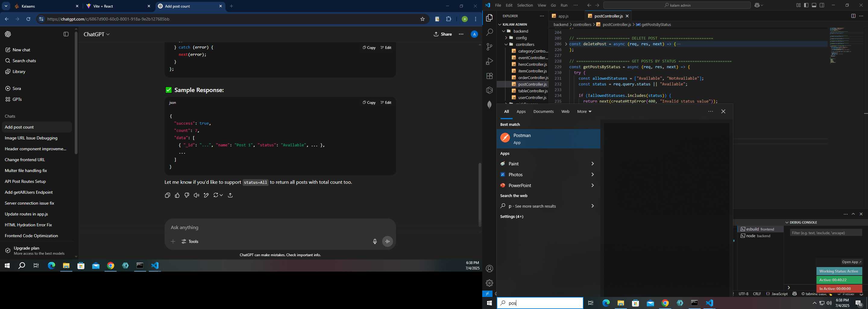Start dictation microphone icon
Image resolution: width=868 pixels, height=309 pixels.
pos(375,241)
